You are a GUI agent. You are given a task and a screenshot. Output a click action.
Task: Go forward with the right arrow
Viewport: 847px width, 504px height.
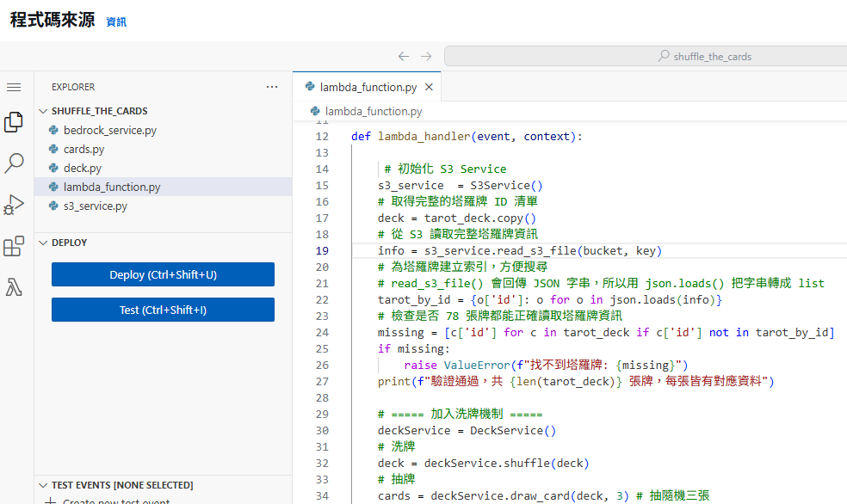pyautogui.click(x=426, y=56)
